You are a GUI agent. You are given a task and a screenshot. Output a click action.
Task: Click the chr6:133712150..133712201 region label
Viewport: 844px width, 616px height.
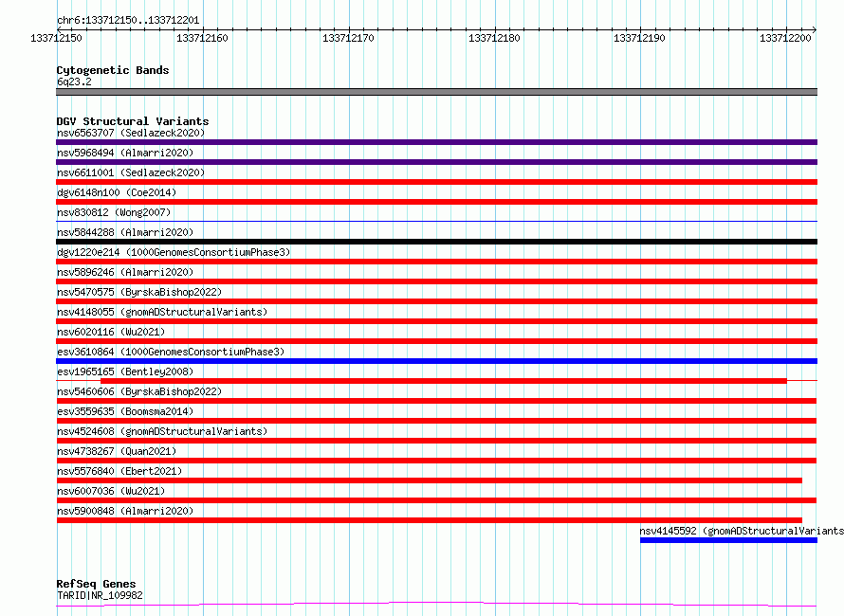(128, 21)
